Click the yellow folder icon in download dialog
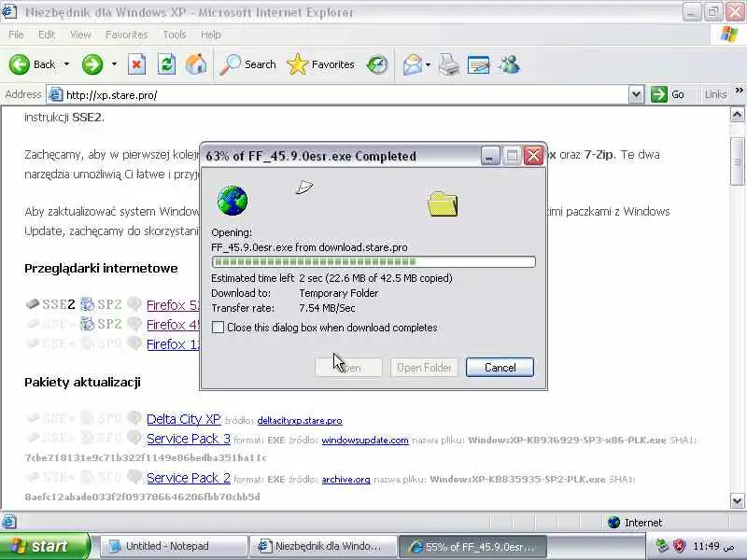This screenshot has width=747, height=560. pos(443,204)
